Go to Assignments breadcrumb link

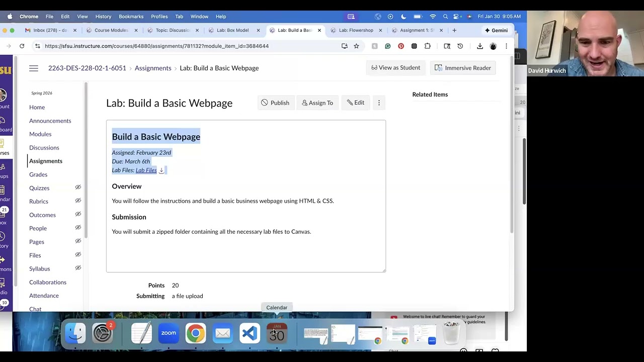pos(153,68)
